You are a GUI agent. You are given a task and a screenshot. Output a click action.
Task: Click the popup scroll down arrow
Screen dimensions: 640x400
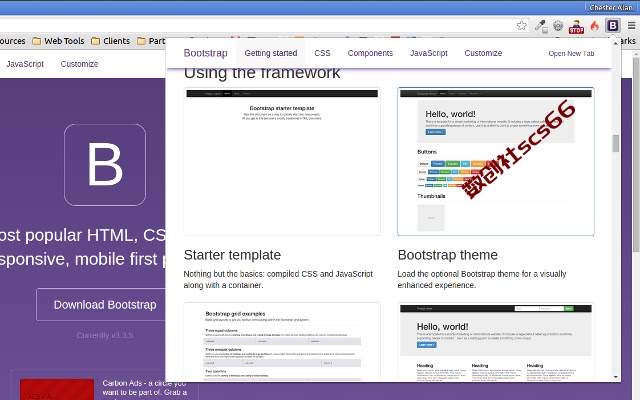click(x=616, y=377)
